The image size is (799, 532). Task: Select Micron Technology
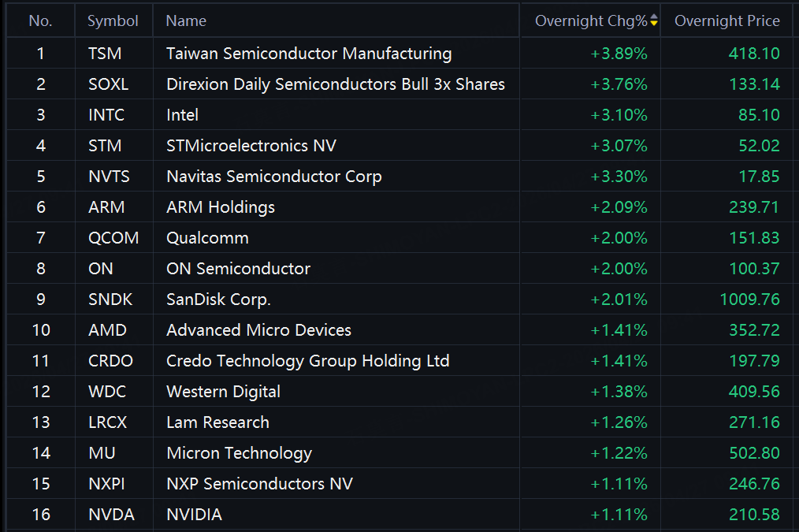coord(239,453)
